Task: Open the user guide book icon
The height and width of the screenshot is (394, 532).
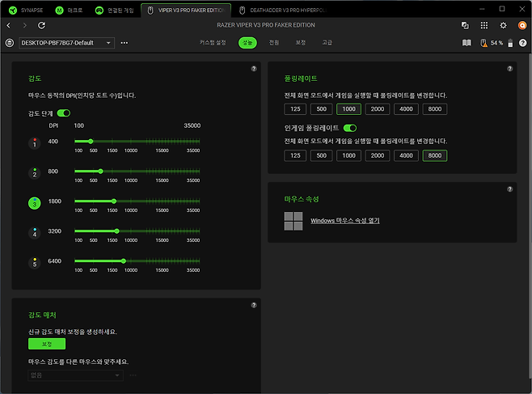Action: (x=467, y=42)
